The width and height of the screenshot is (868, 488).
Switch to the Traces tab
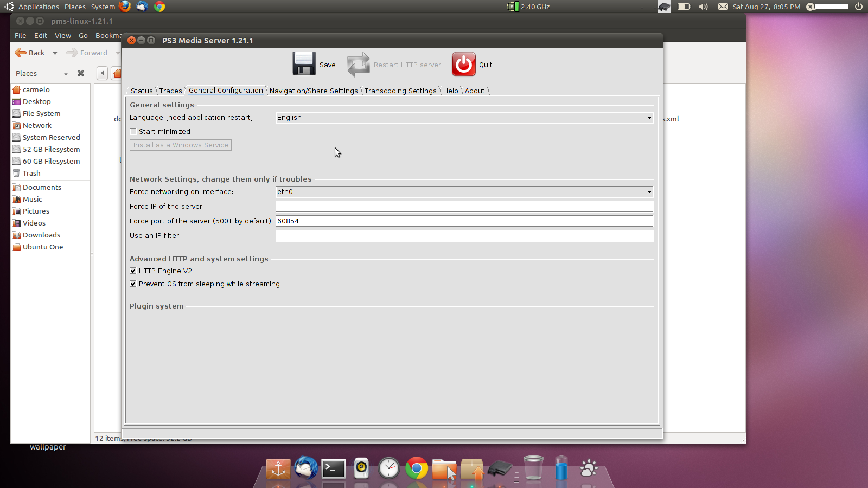point(170,91)
